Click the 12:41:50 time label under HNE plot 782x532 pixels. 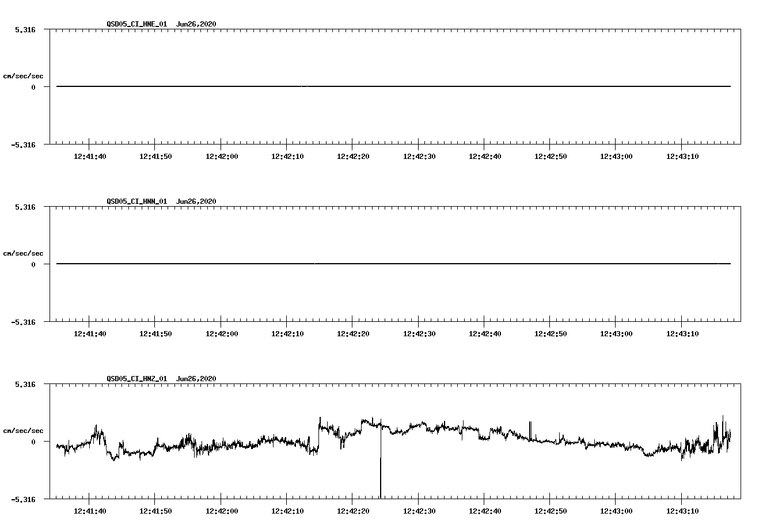coord(155,157)
